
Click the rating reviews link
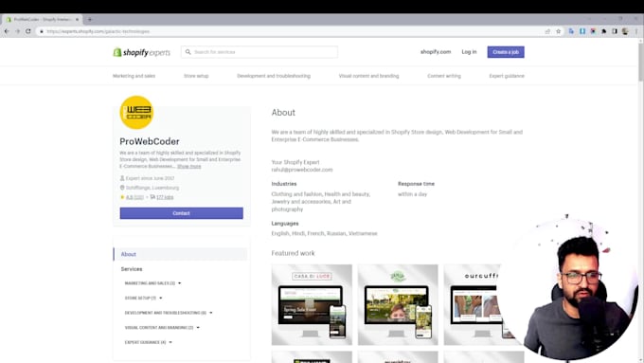[x=134, y=197]
